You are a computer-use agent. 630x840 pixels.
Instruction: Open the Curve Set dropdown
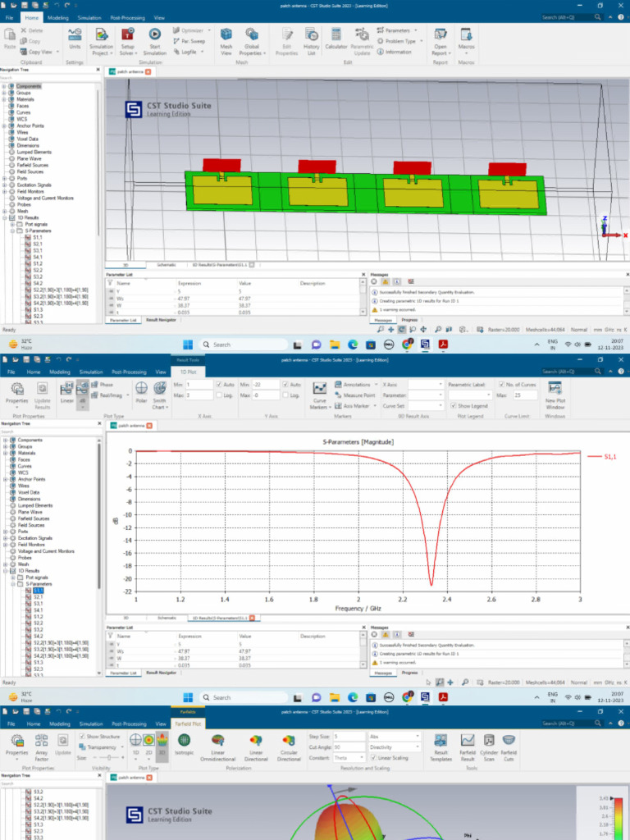click(x=425, y=405)
